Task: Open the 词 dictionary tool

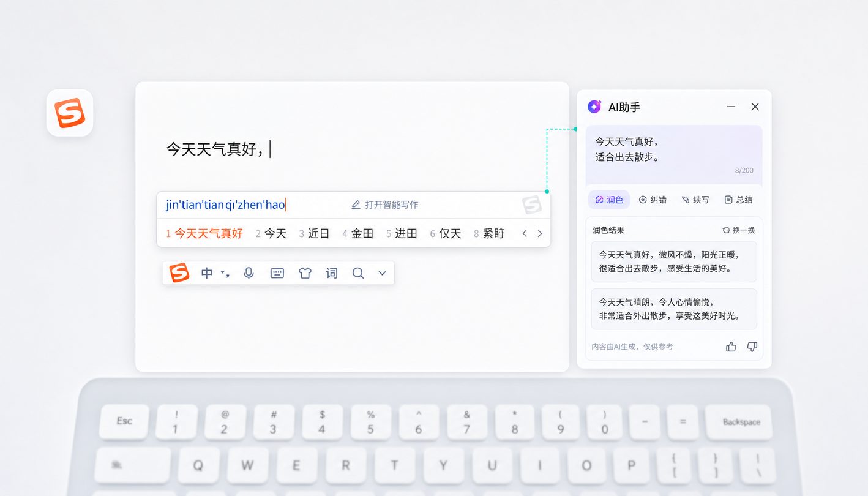Action: click(x=332, y=273)
